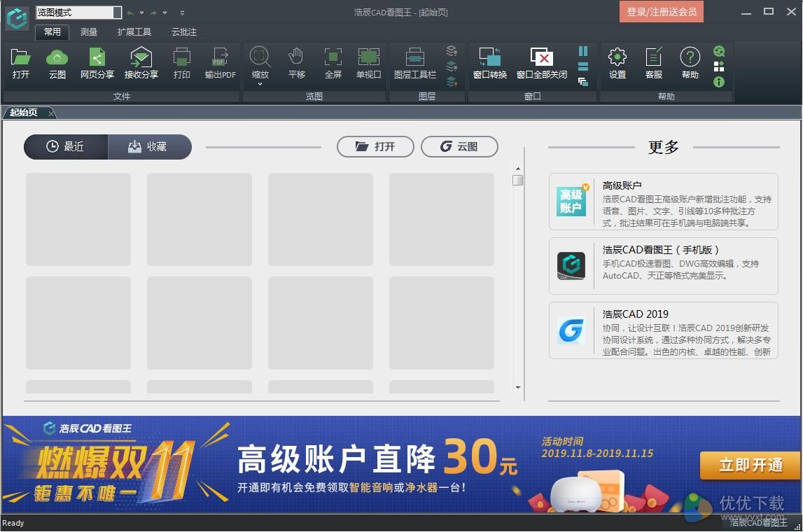Click the 打开 button on start page
803x532 pixels.
(375, 147)
